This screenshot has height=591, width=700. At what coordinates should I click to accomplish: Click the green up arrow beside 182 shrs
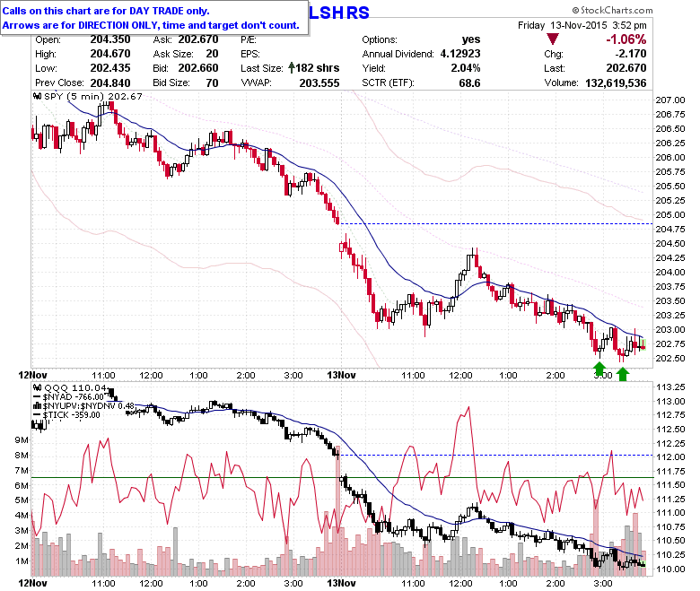292,68
